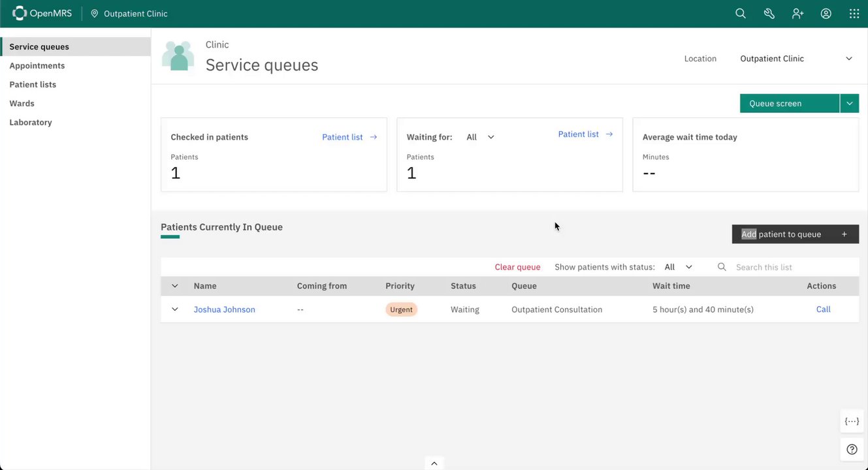This screenshot has width=868, height=470.
Task: Click the curly braces dev tools icon
Action: click(x=852, y=422)
